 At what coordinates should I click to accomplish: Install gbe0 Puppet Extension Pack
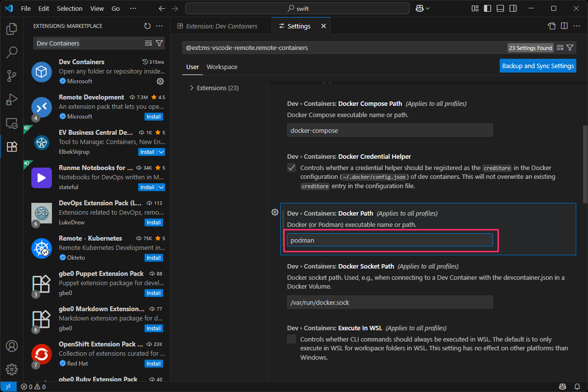pyautogui.click(x=154, y=293)
